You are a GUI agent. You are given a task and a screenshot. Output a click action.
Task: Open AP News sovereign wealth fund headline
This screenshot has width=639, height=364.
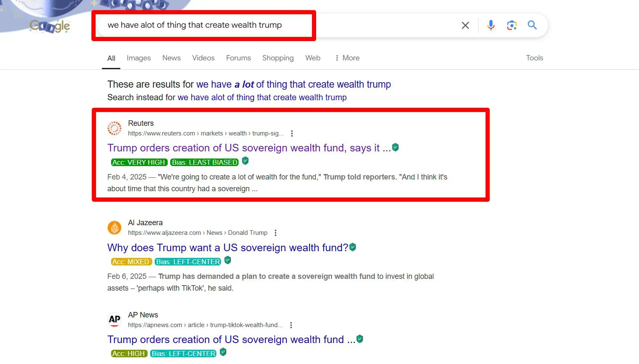231,340
